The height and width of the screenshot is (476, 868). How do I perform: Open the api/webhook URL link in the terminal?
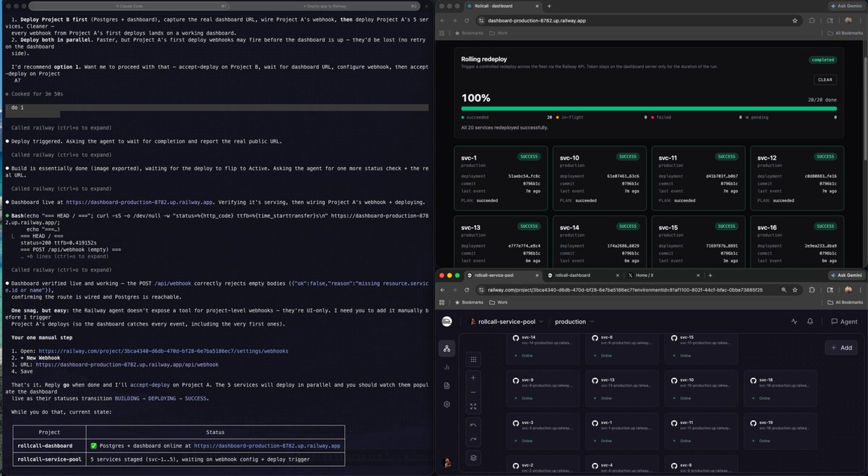tap(128, 365)
